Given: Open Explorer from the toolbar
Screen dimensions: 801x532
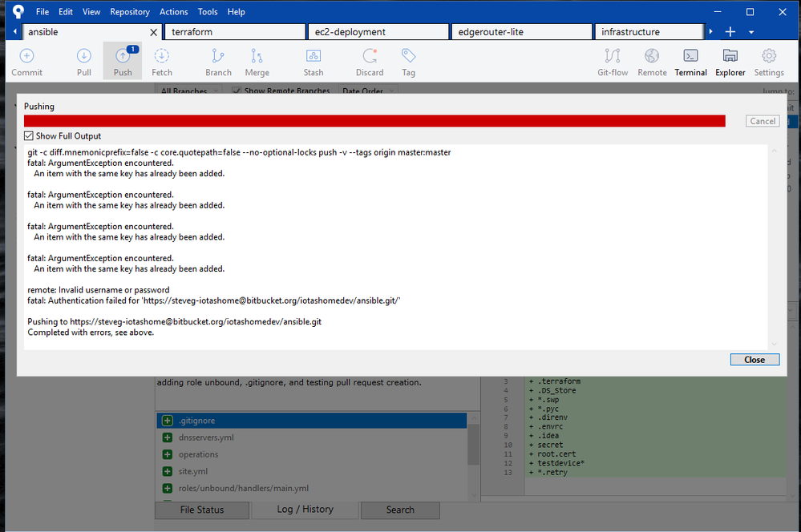Looking at the screenshot, I should [730, 61].
